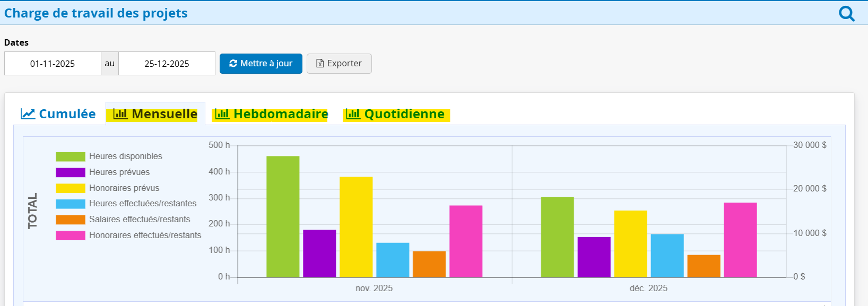
Task: Click the Salaires effectués/restants legend label
Action: 140,220
